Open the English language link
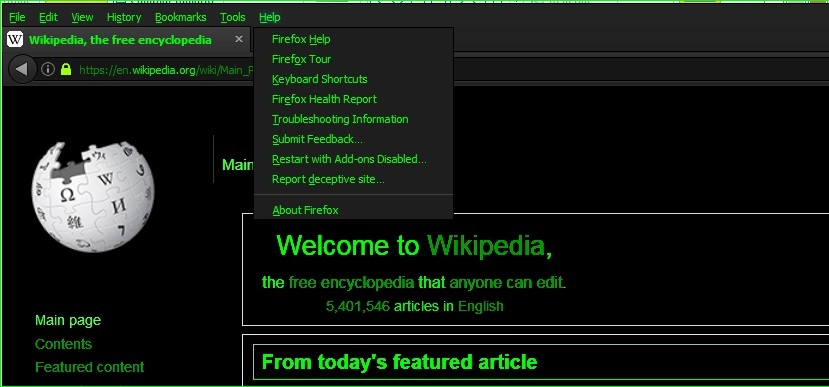The image size is (829, 387). (x=481, y=306)
